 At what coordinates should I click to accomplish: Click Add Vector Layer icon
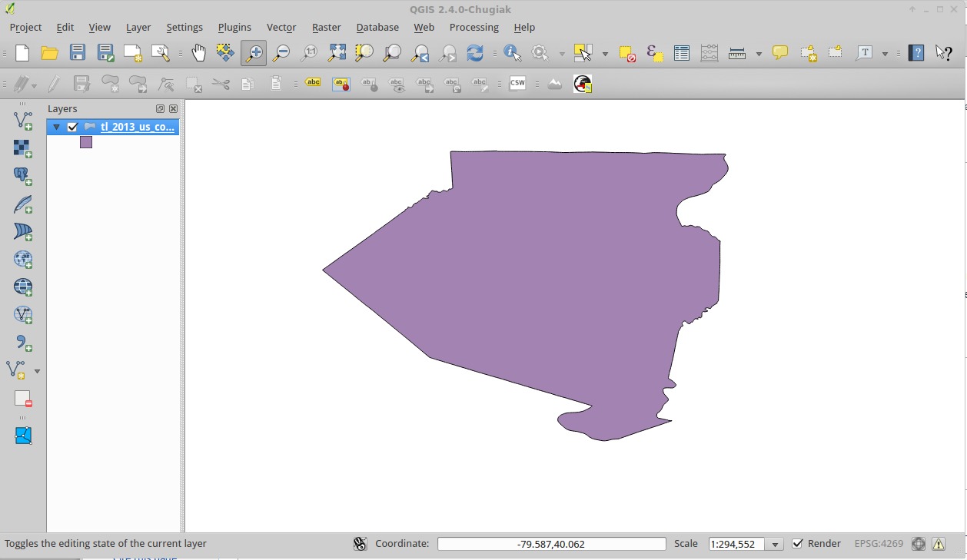pos(23,120)
